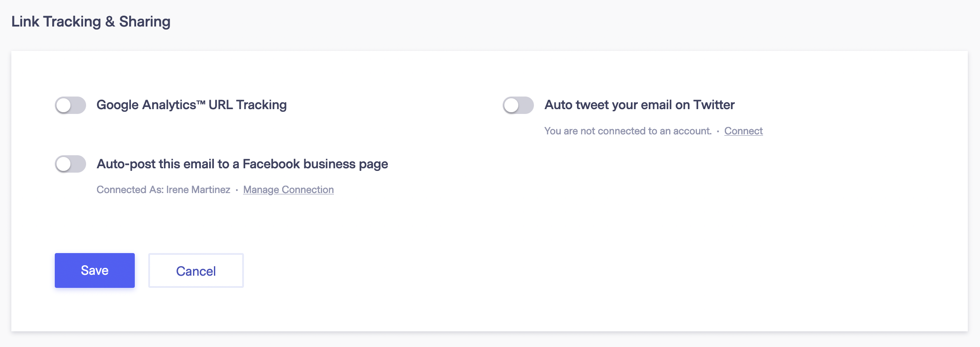980x347 pixels.
Task: Click 'Connected As: Irene Martinez' text
Action: click(163, 190)
